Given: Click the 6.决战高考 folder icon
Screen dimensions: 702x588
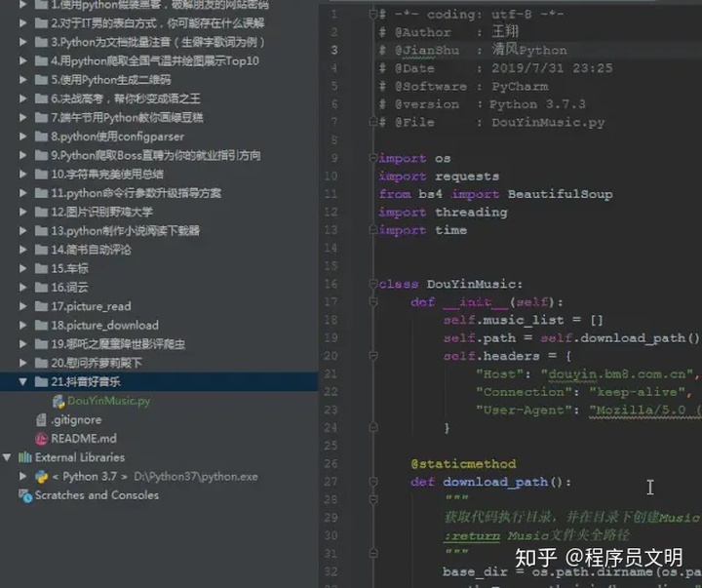Looking at the screenshot, I should [x=41, y=98].
